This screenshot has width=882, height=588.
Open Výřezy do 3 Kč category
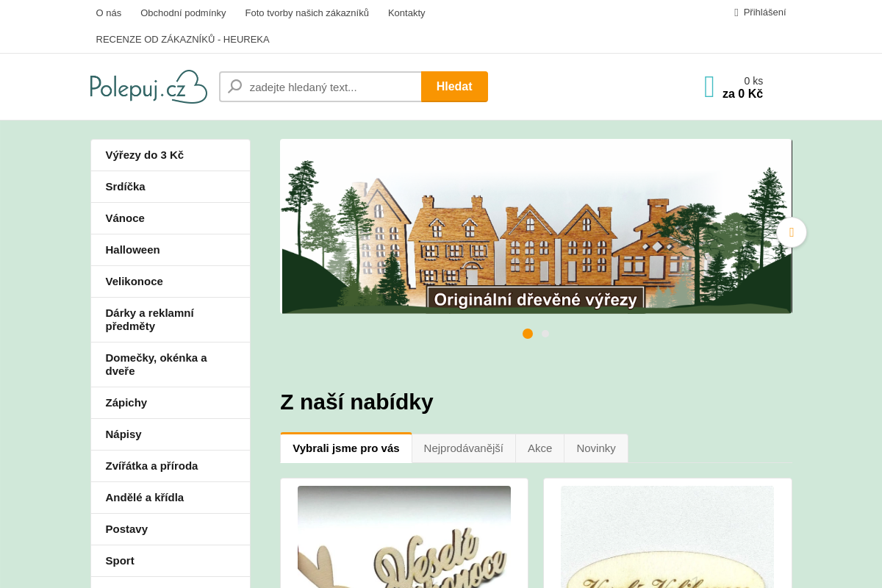point(171,155)
